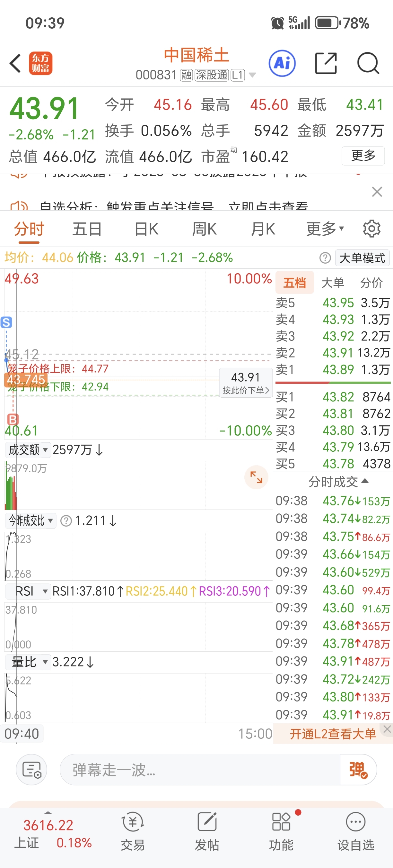393x868 pixels.
Task: Open the 量比 indicator dropdown
Action: click(28, 662)
